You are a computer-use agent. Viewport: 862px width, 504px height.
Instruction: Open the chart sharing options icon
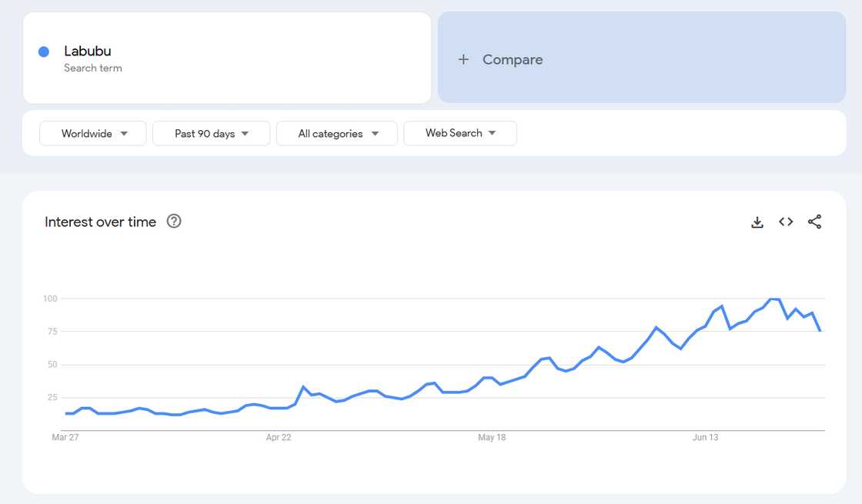[814, 222]
